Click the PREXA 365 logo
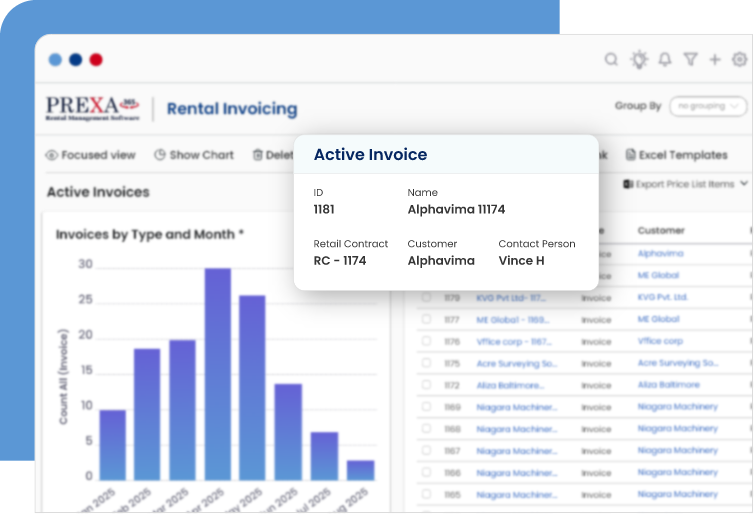 [93, 108]
